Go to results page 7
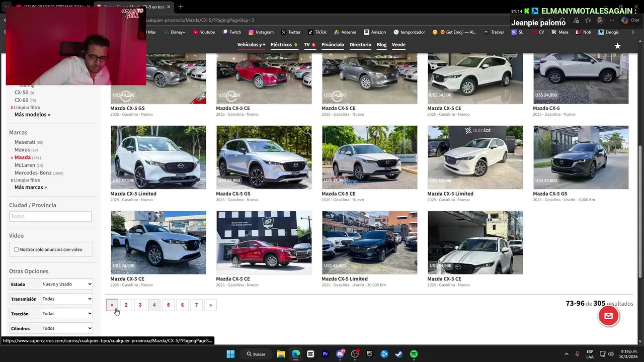644x362 pixels. coord(196,305)
